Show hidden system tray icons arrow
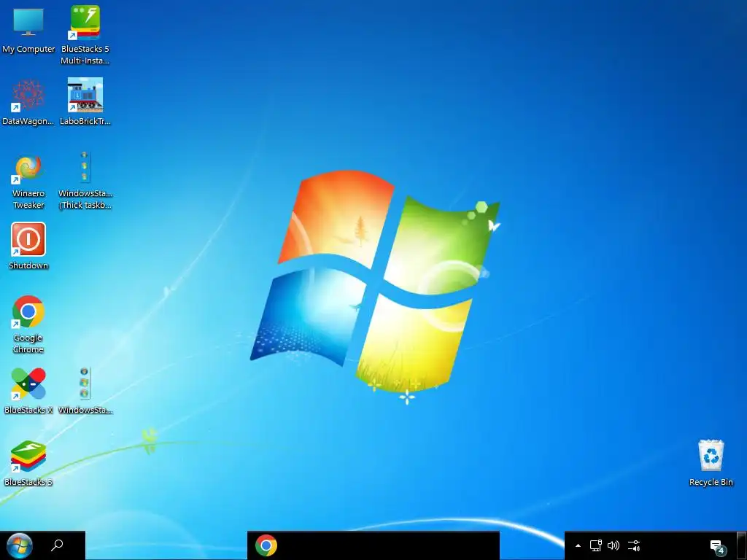The image size is (747, 560). [578, 545]
